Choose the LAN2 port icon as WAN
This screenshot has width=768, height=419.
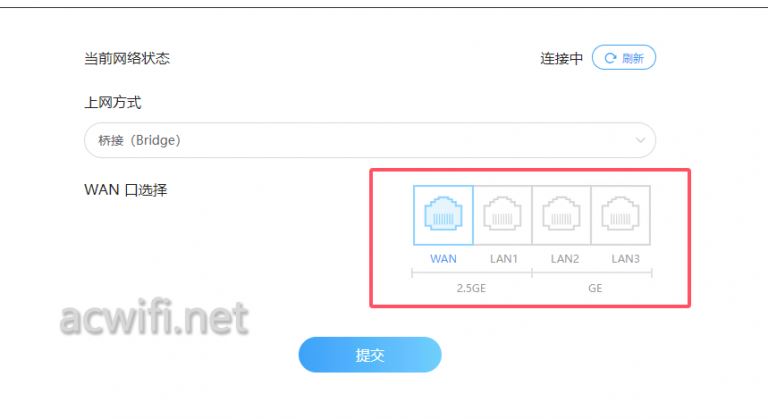pos(561,215)
